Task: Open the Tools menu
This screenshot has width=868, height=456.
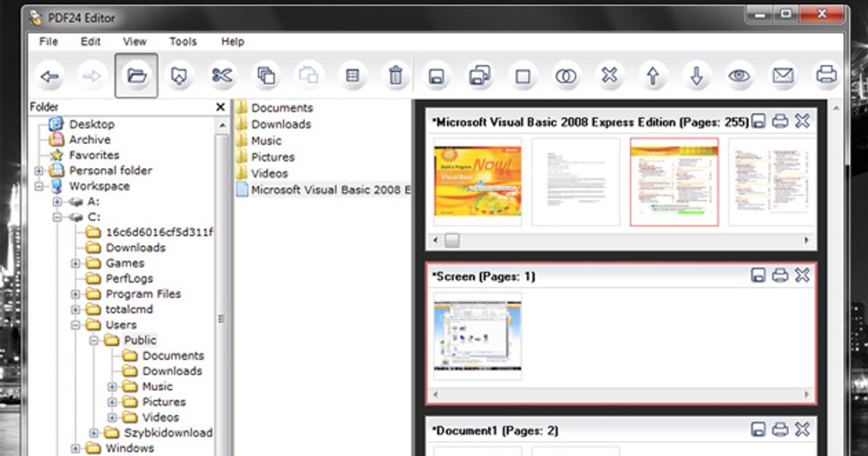Action: click(x=183, y=41)
